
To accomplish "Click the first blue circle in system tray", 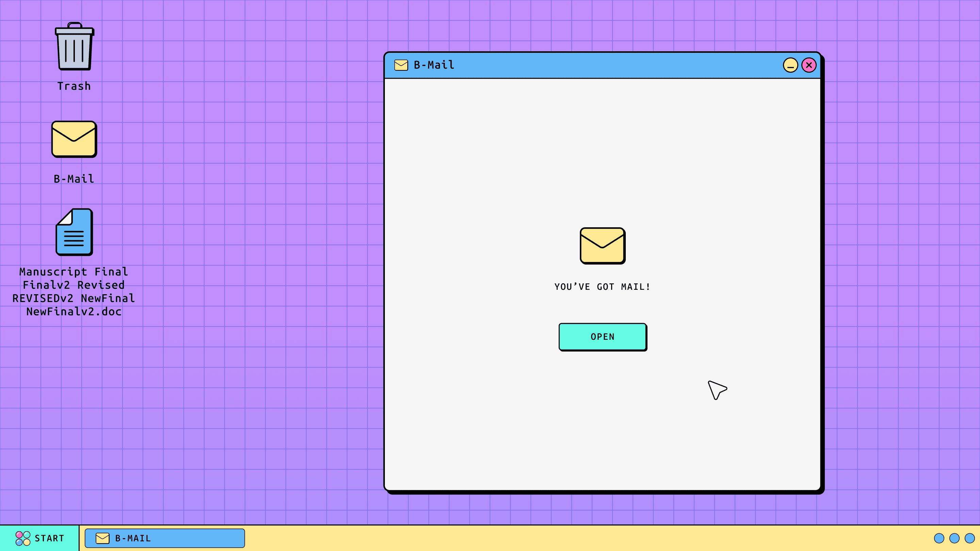I will (939, 538).
